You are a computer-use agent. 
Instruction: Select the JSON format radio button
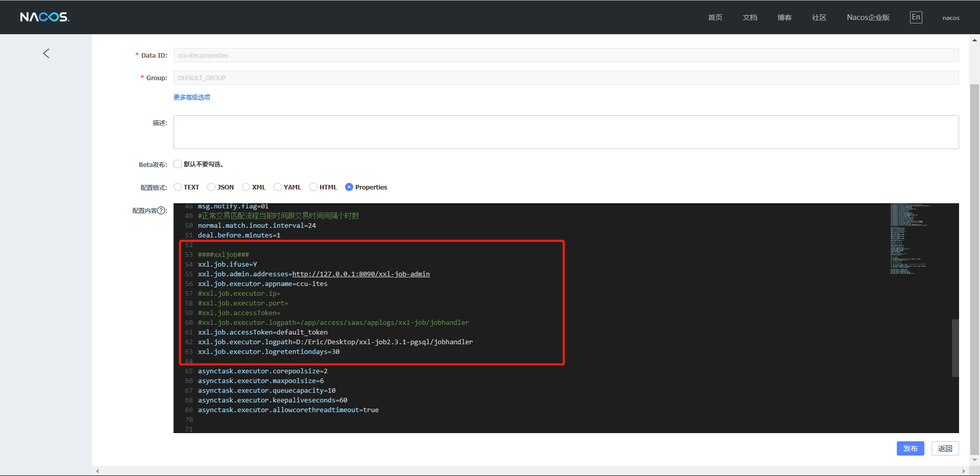point(211,187)
